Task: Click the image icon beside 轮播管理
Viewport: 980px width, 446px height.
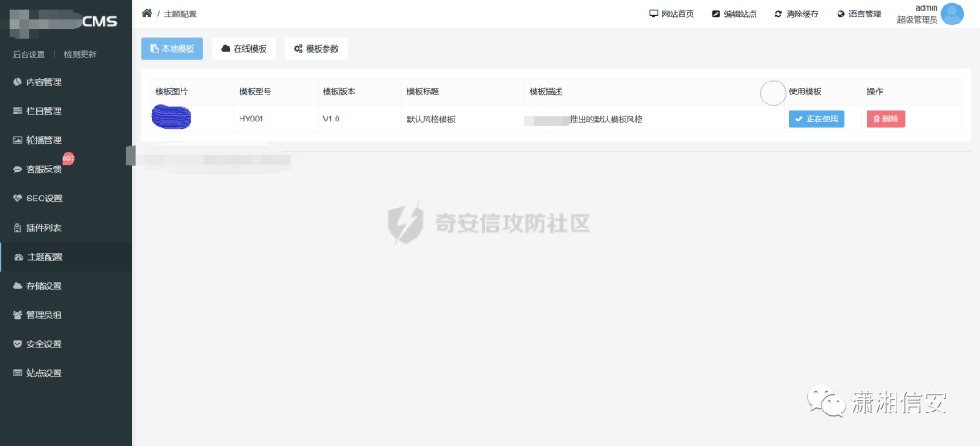Action: pos(17,140)
